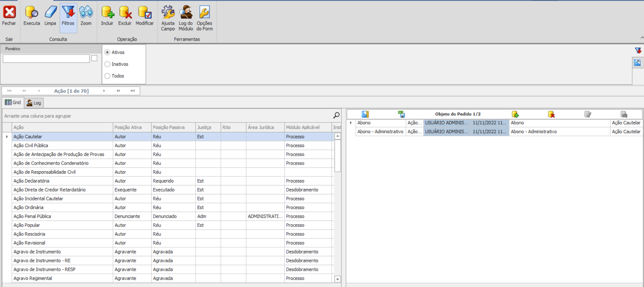Sort by Área Jurídica column header
This screenshot has height=287, width=644.
tap(265, 127)
